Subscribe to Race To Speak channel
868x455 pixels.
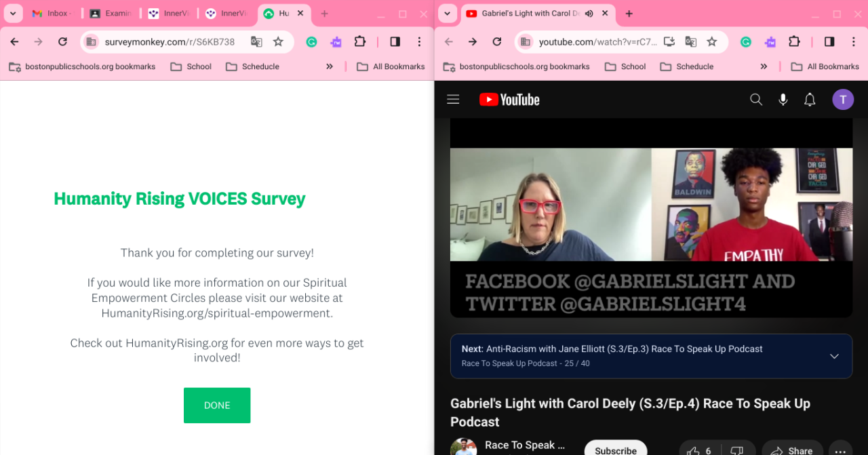[616, 449]
